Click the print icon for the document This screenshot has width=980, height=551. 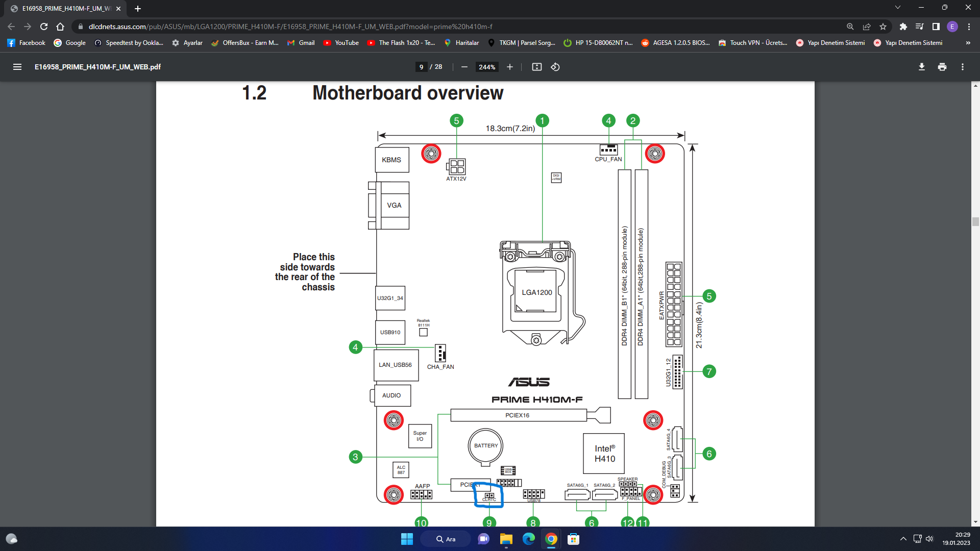[942, 67]
